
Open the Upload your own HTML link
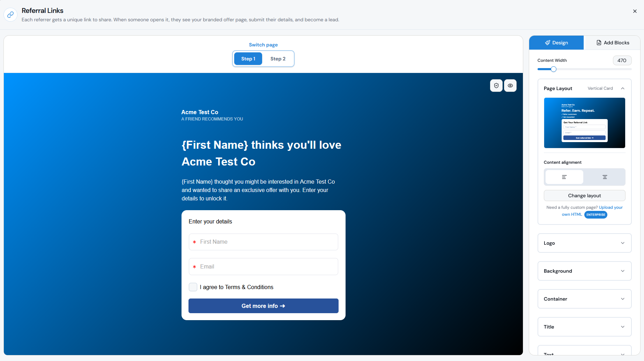(611, 207)
